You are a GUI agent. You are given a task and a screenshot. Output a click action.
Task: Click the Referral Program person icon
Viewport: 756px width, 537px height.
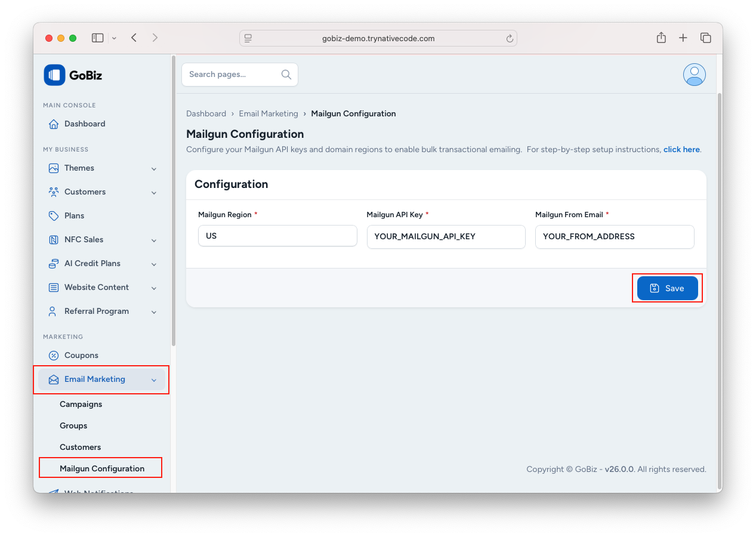(53, 311)
